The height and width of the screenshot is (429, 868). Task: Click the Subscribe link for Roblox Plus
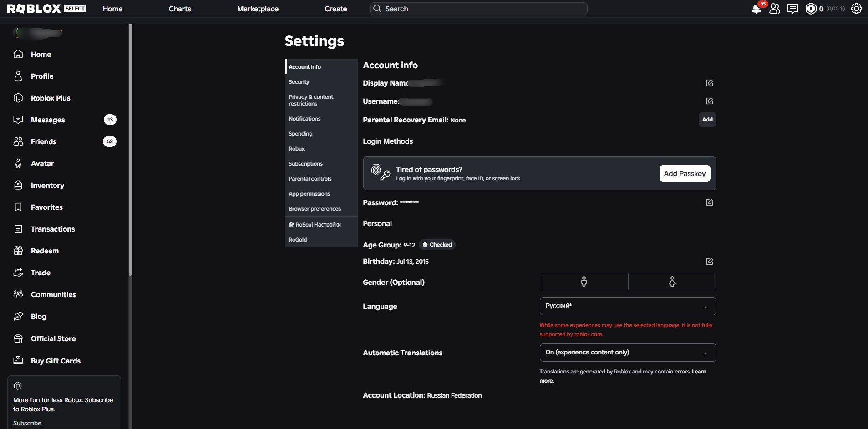coord(27,423)
